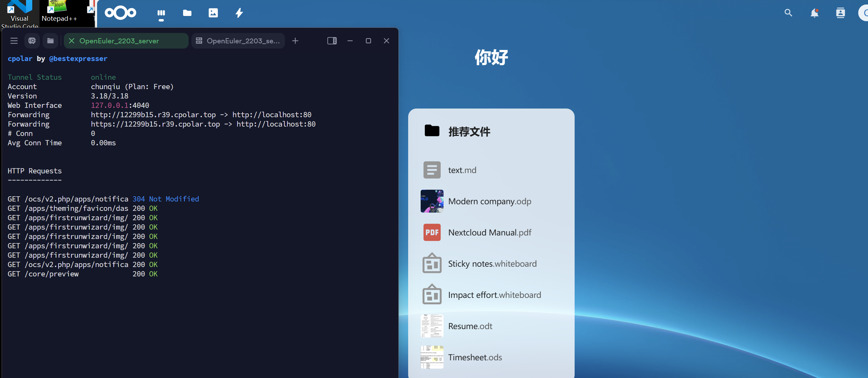The height and width of the screenshot is (378, 868).
Task: Open the Modern company.odp thumbnail
Action: click(431, 201)
